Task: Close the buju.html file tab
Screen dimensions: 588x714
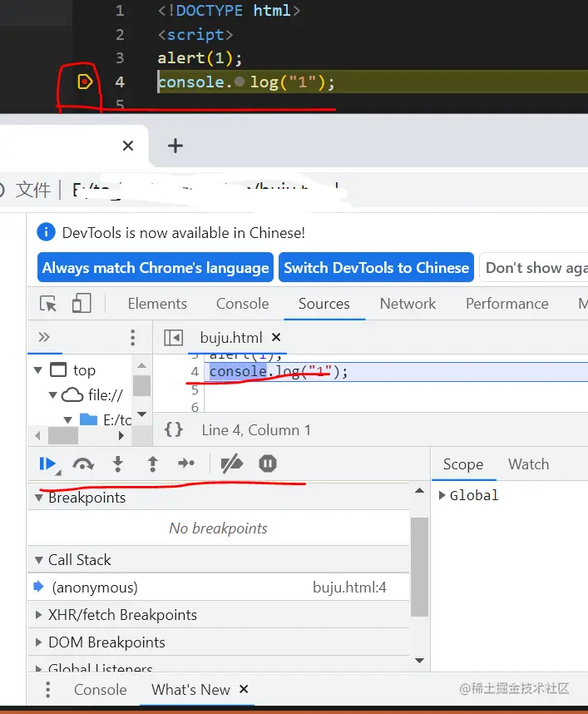Action: [276, 337]
